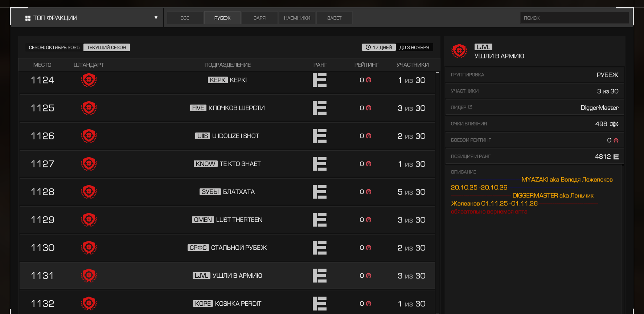Click rank icon in the БЛАТХАТА row

[320, 192]
